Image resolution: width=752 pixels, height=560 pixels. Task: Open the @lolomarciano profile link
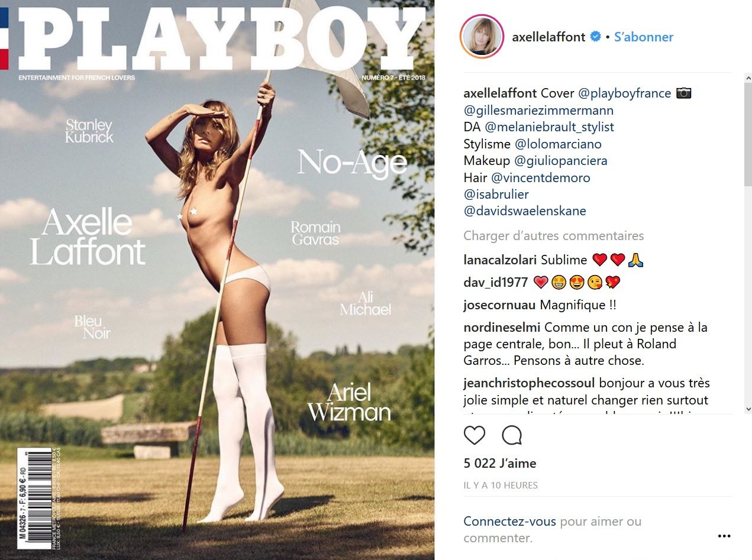pos(558,144)
